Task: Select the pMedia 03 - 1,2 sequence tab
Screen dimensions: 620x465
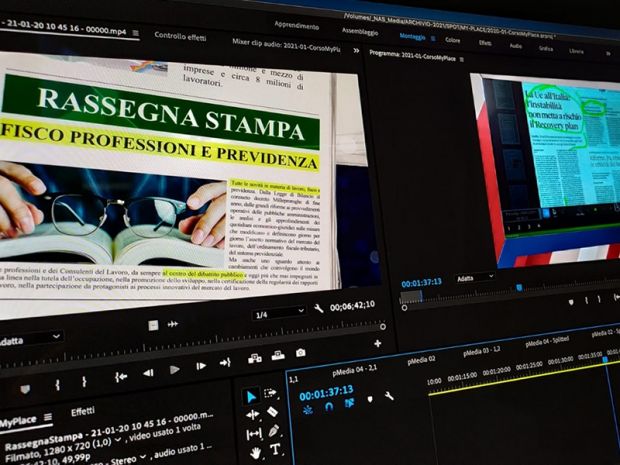Action: (482, 350)
